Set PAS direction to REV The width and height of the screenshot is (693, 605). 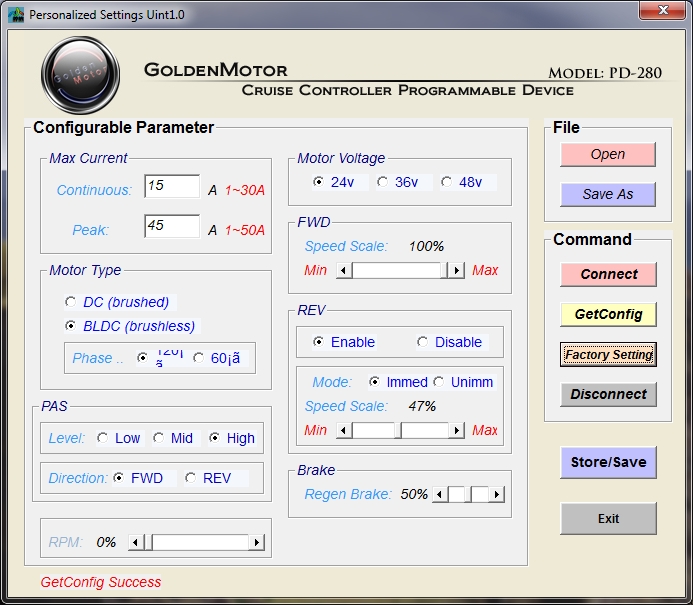click(191, 478)
